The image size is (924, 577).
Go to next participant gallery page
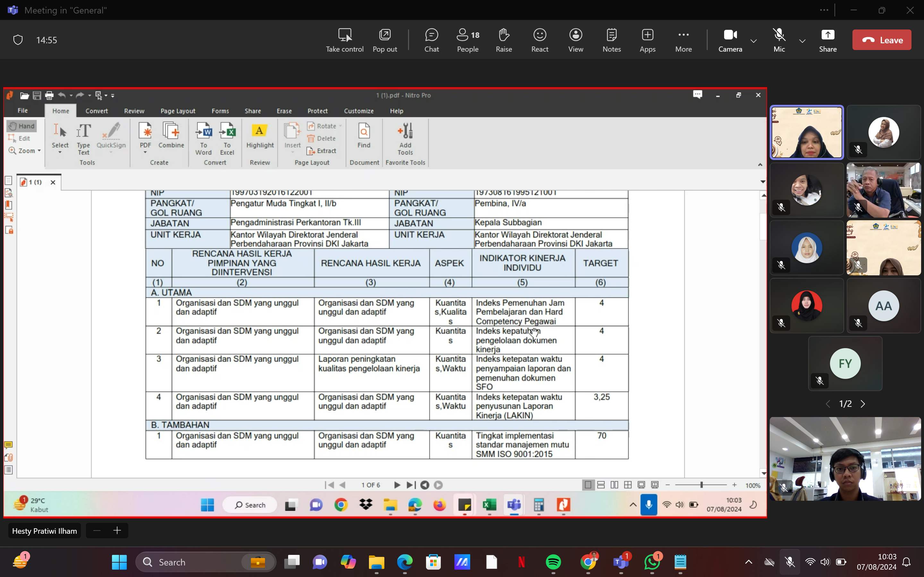coord(863,404)
